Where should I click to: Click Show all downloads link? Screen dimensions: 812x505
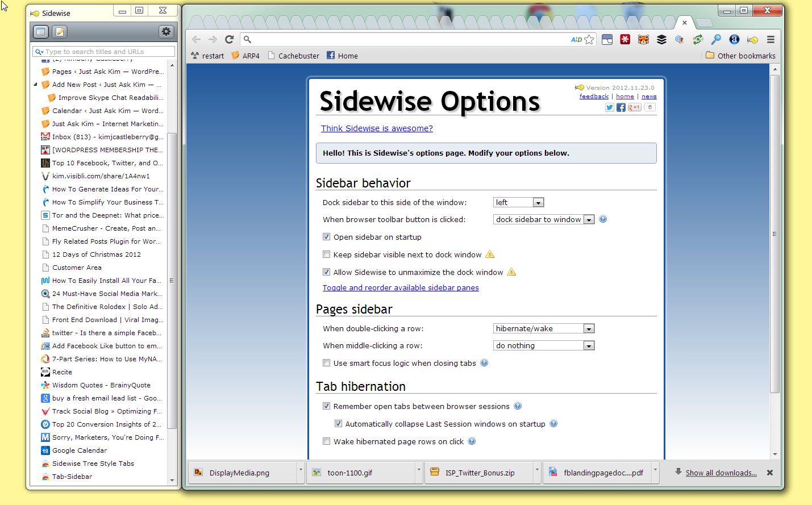point(721,473)
